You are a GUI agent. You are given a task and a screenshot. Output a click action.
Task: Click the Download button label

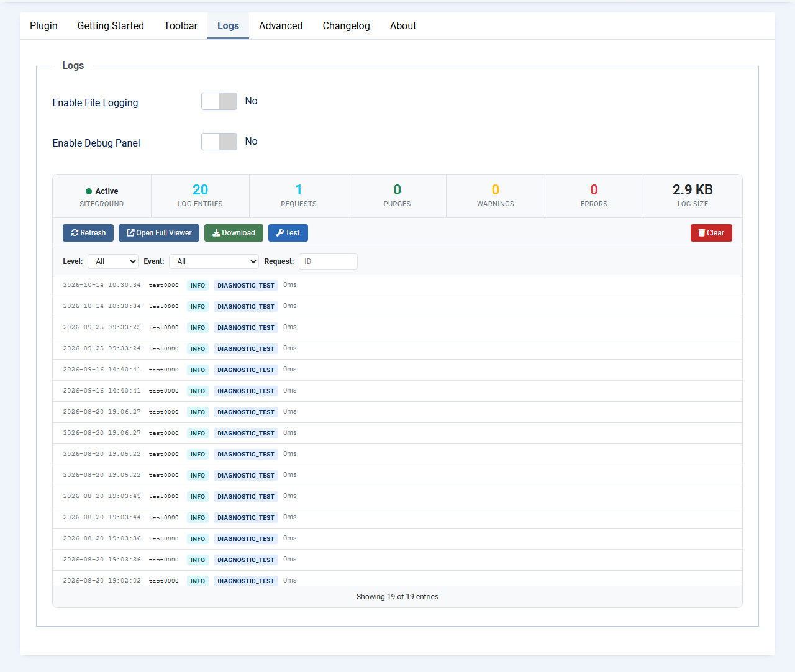(238, 233)
